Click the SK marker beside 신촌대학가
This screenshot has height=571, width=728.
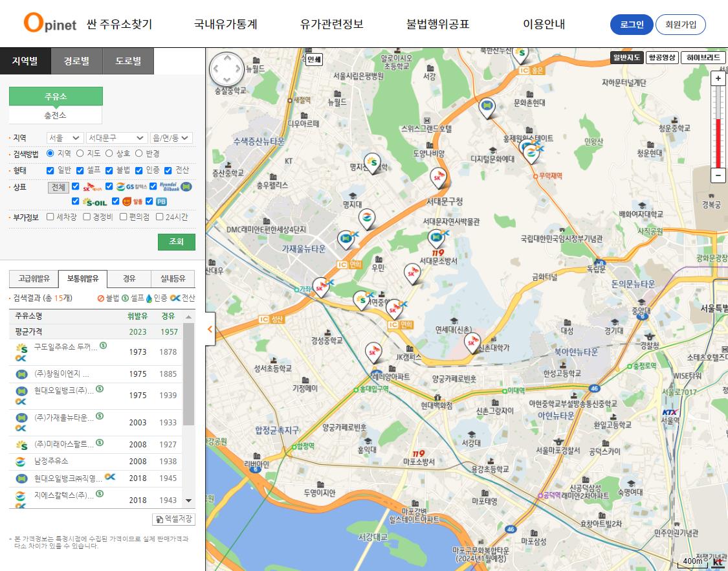(472, 344)
